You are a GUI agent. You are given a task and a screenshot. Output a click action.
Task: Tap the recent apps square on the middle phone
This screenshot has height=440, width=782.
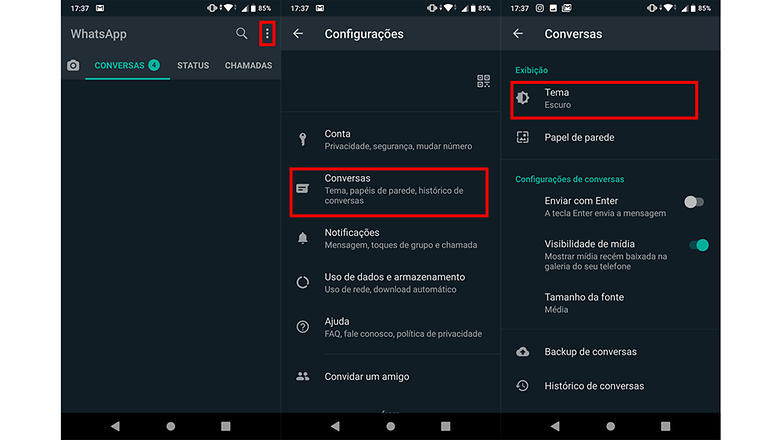446,426
